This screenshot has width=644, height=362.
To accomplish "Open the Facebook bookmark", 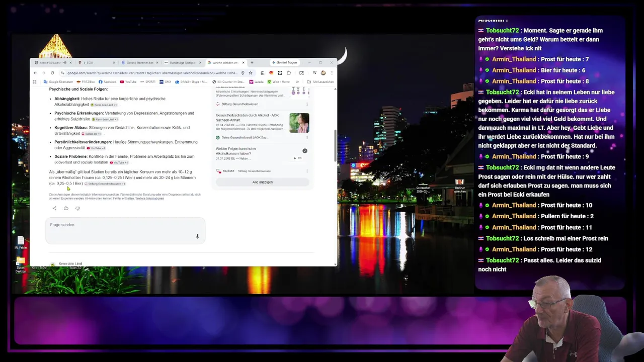I will coord(107,81).
